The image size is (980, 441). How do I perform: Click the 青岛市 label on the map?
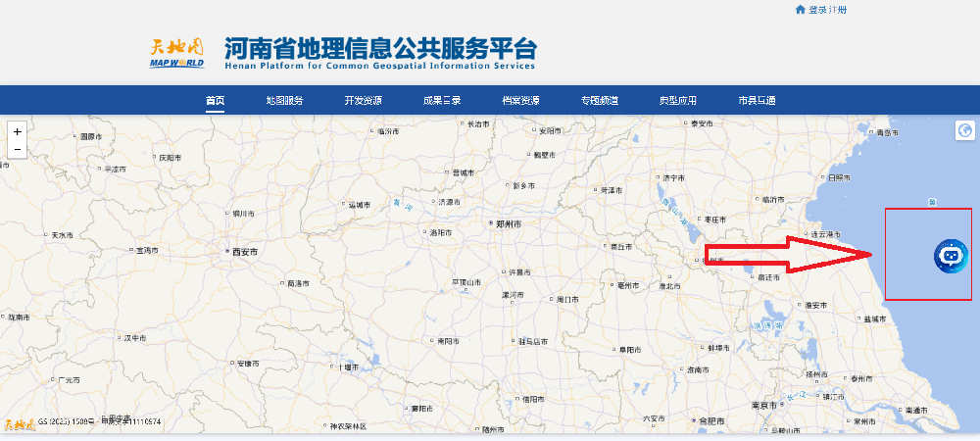(888, 133)
